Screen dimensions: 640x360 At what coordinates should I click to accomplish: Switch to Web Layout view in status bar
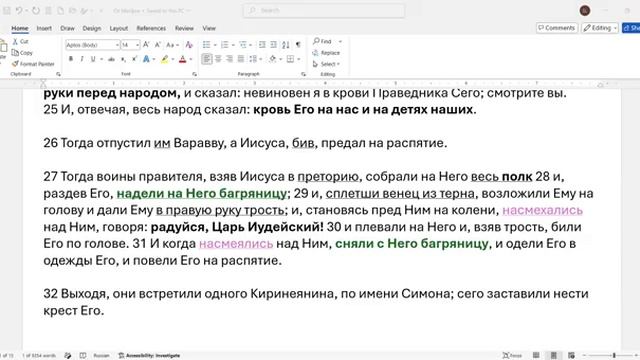571,356
